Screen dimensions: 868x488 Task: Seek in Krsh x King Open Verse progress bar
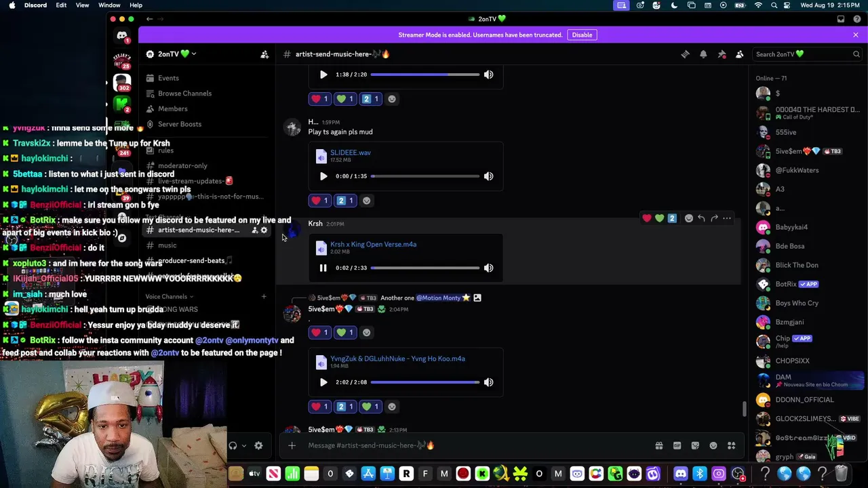425,268
